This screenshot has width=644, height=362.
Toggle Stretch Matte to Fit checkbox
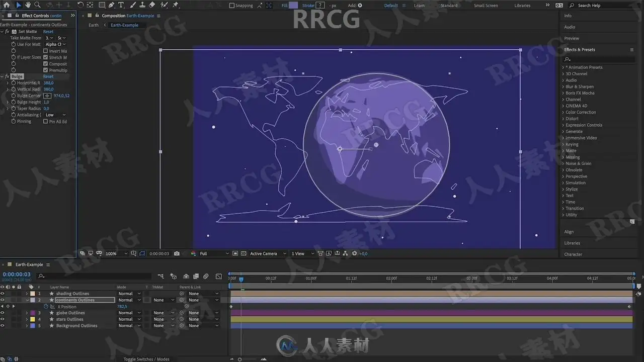point(45,57)
